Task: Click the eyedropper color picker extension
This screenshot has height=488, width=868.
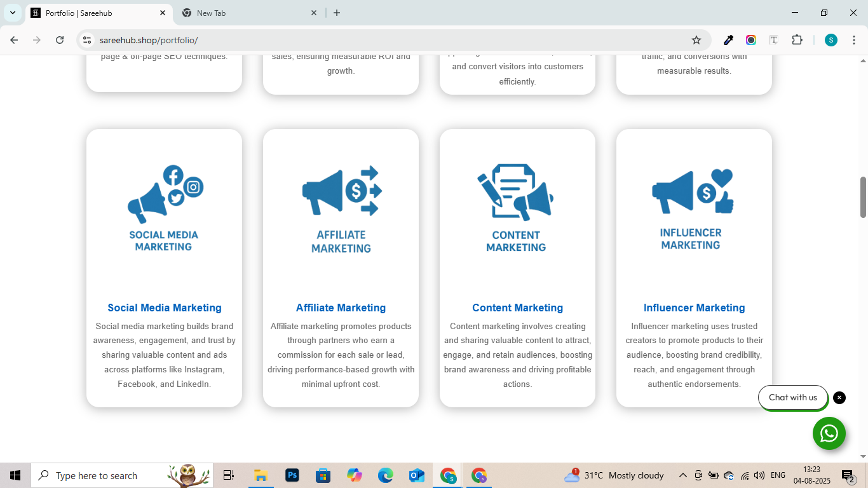Action: (729, 40)
